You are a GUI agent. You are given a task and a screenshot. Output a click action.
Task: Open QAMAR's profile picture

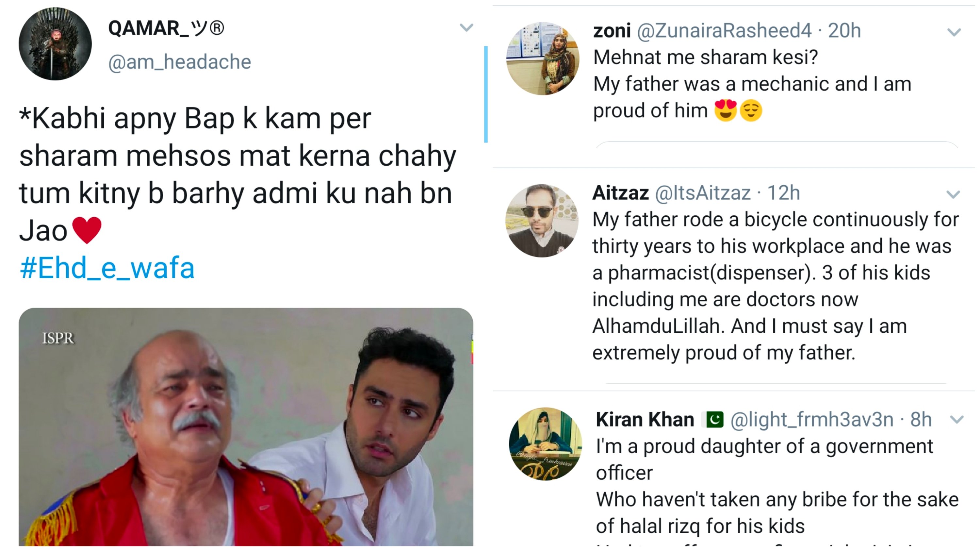55,44
